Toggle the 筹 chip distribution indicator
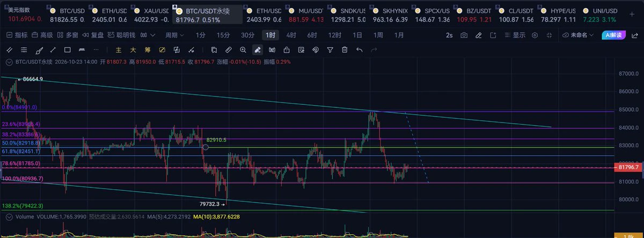This screenshot has height=238, width=644. (148, 50)
